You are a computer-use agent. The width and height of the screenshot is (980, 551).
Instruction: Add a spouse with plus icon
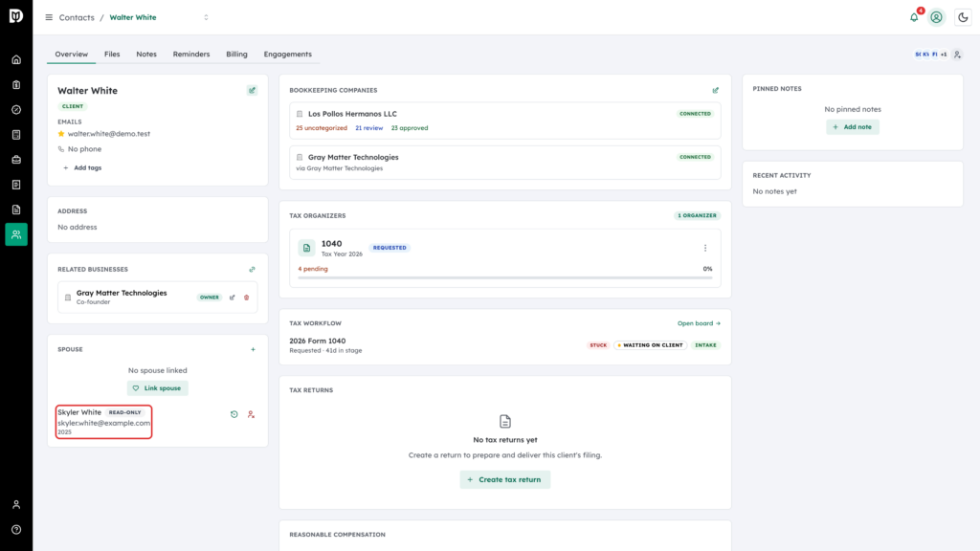253,349
